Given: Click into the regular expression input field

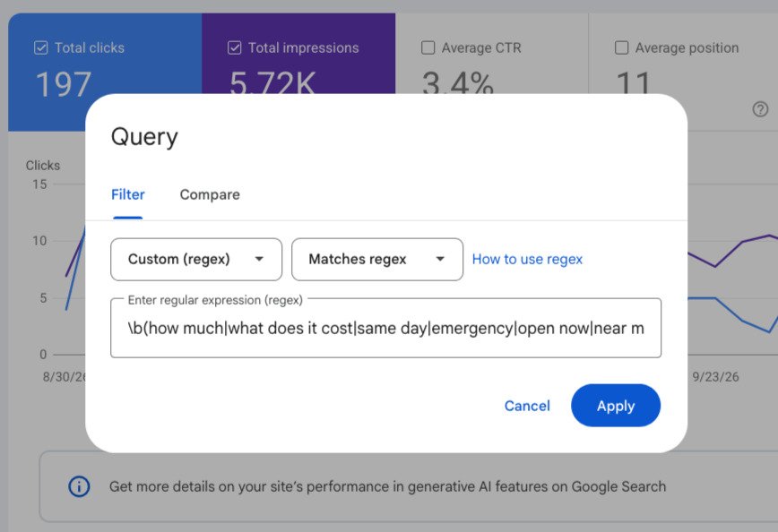Looking at the screenshot, I should coord(385,328).
